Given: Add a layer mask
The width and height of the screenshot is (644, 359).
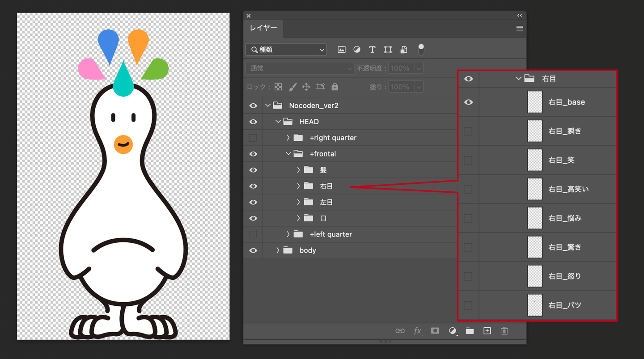Looking at the screenshot, I should click(x=435, y=331).
